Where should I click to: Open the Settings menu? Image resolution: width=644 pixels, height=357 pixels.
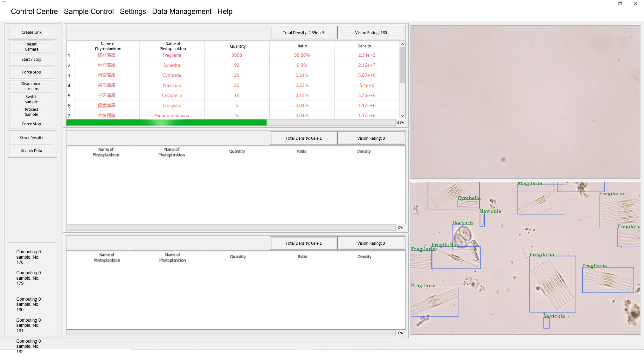(133, 11)
